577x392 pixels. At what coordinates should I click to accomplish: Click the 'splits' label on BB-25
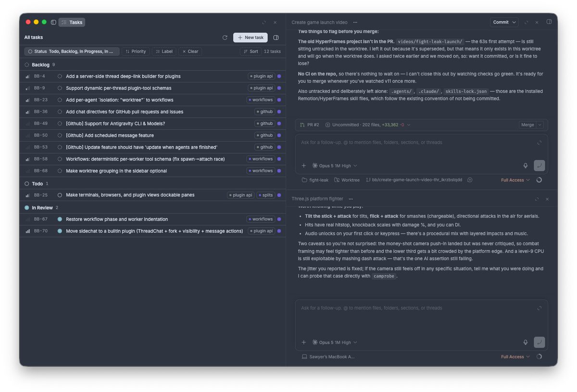tap(266, 195)
